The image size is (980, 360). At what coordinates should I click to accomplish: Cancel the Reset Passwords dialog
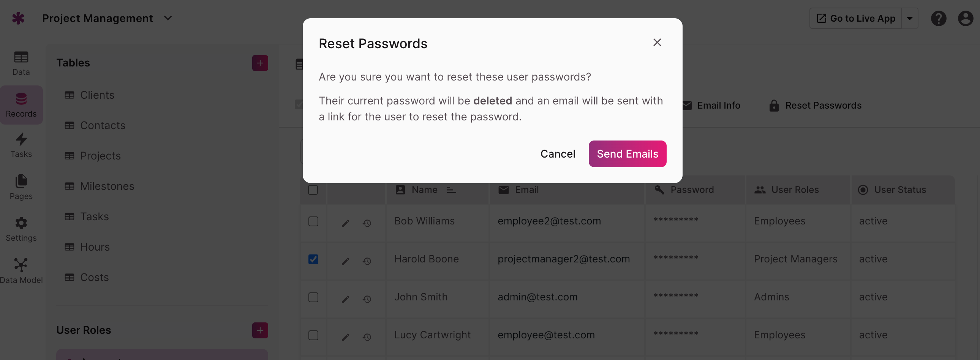[x=558, y=153]
